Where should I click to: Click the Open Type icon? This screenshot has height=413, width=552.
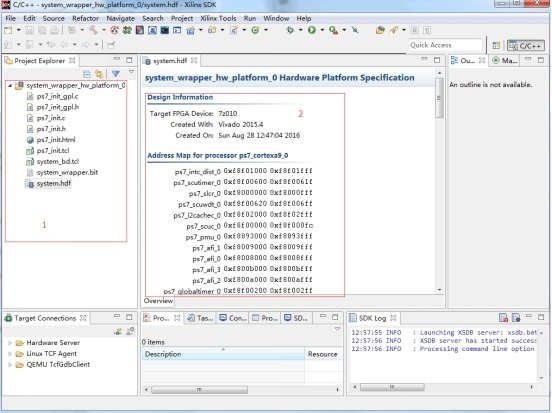tap(380, 30)
